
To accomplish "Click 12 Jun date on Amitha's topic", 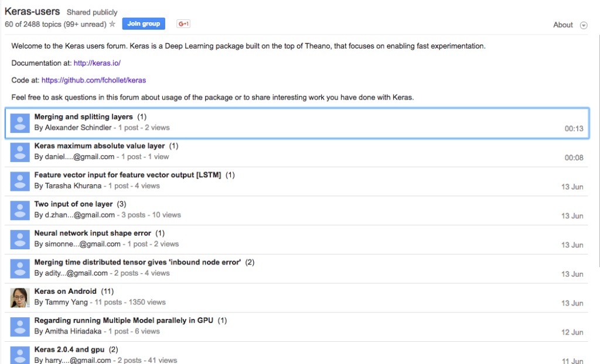I will point(572,332).
